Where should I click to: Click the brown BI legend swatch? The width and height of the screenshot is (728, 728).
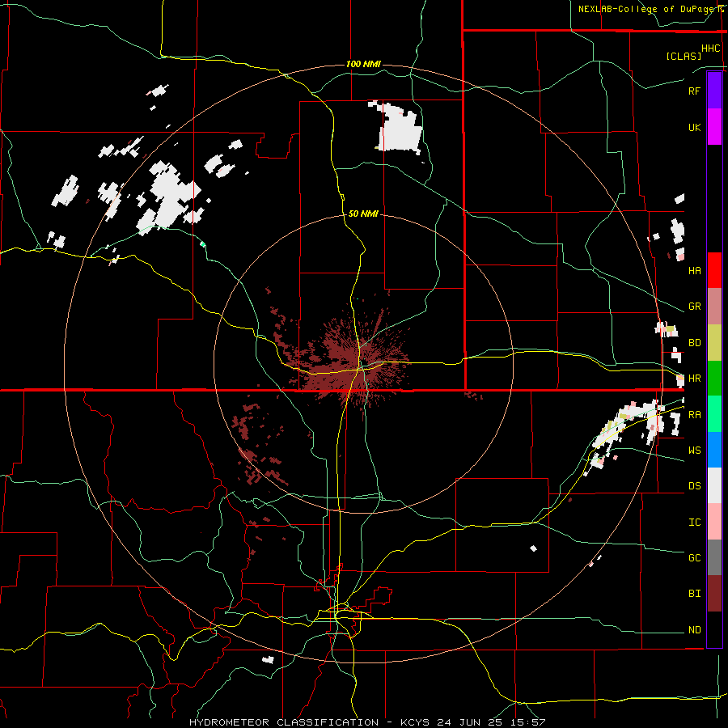pyautogui.click(x=714, y=594)
